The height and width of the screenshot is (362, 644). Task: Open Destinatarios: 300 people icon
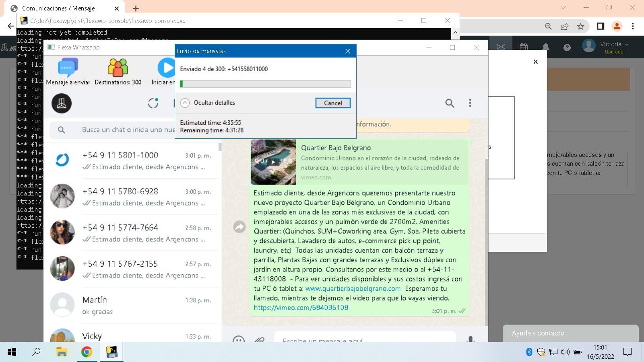tap(118, 68)
